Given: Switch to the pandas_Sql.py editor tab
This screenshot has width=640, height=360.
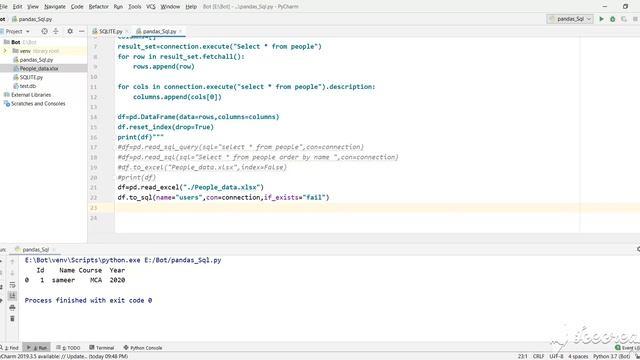Looking at the screenshot, I should pos(159,31).
